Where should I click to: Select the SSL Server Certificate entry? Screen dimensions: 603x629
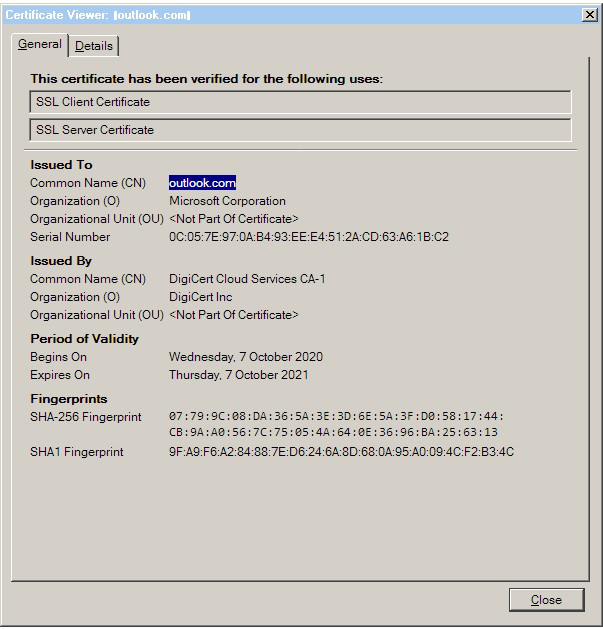pyautogui.click(x=300, y=130)
